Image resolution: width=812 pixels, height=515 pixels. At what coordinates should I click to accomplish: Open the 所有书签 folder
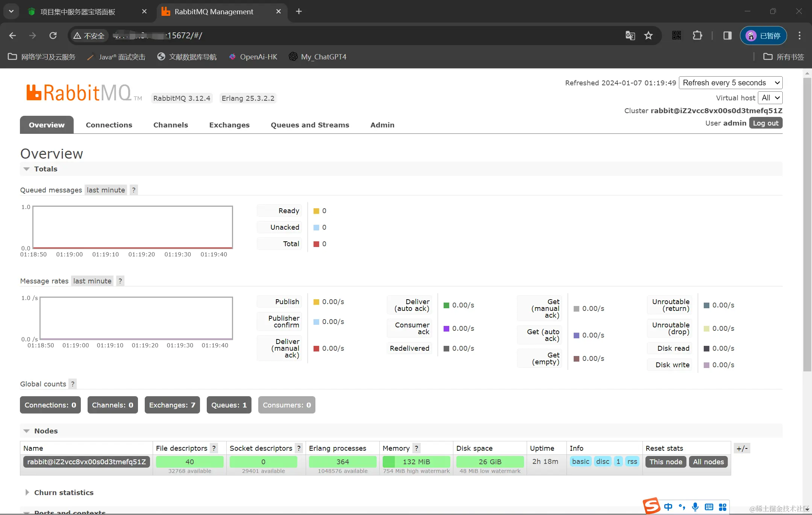pyautogui.click(x=784, y=57)
